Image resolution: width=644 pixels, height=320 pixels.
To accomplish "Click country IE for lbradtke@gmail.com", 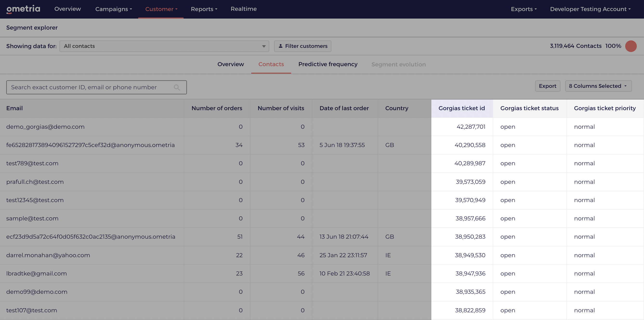I will click(x=388, y=273).
